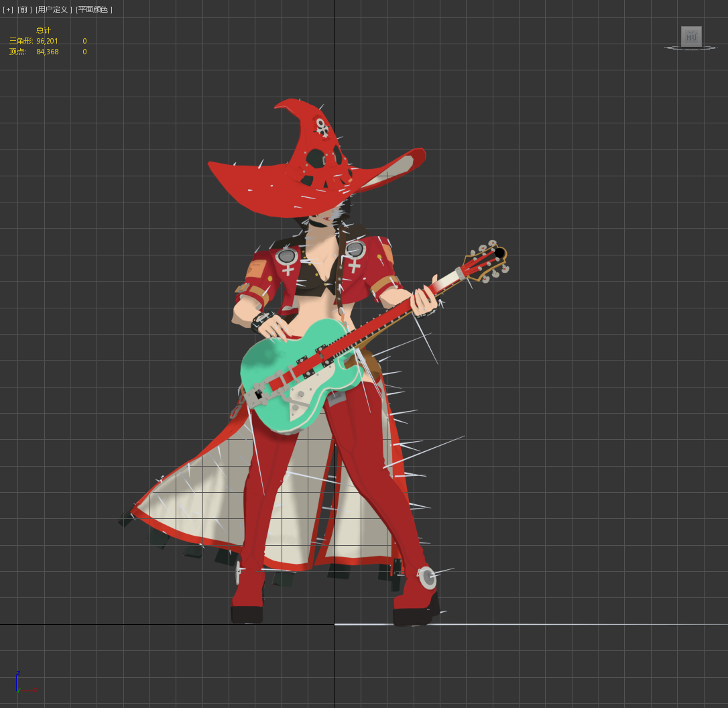Select the vertex count value 84,368
728x708 pixels.
48,52
